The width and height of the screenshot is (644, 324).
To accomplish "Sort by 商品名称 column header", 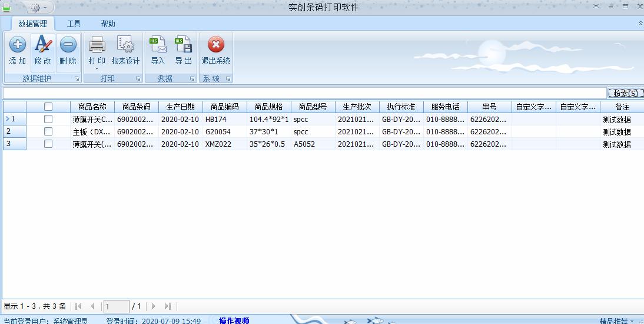I will pyautogui.click(x=92, y=107).
